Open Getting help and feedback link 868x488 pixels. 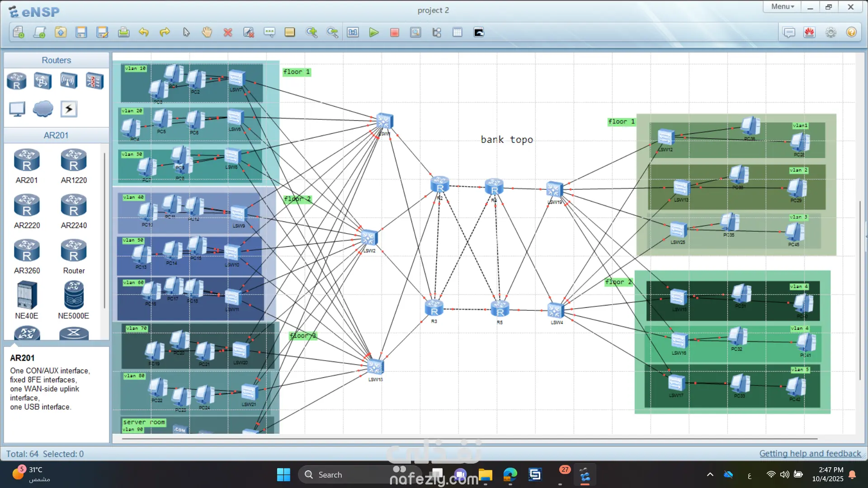(810, 454)
